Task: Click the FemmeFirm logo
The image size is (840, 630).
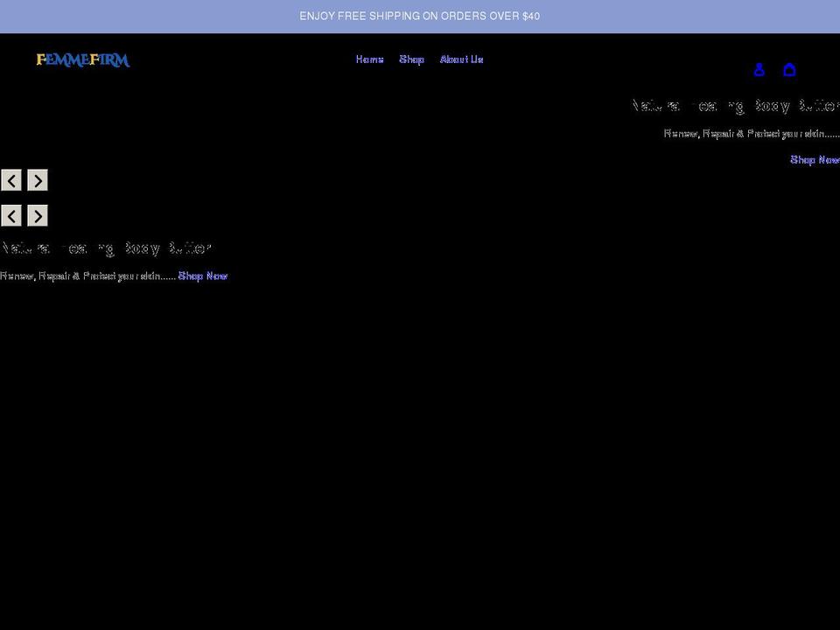Action: pos(83,59)
